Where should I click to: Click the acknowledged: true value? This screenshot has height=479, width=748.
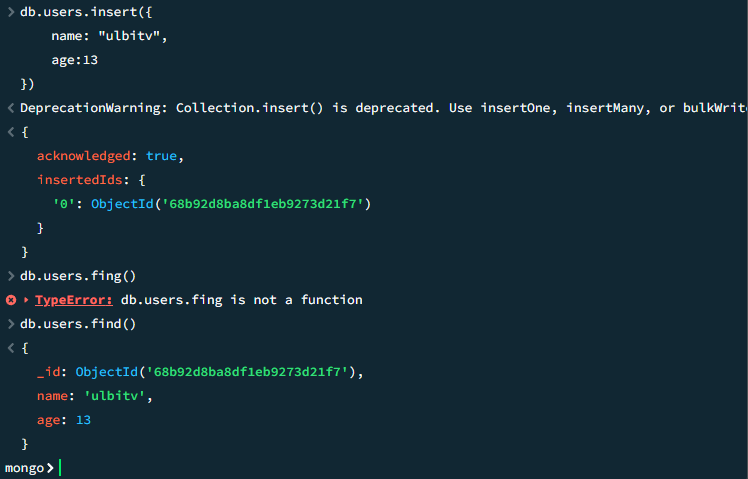coord(164,156)
